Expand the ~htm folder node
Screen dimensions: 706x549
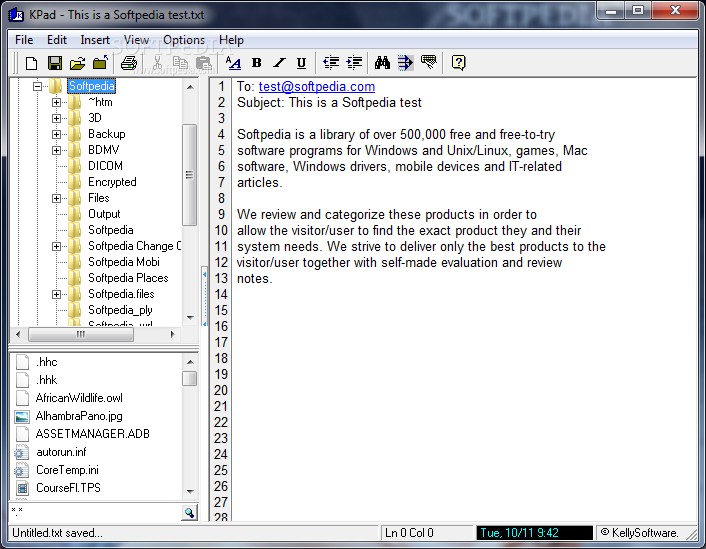click(x=56, y=102)
